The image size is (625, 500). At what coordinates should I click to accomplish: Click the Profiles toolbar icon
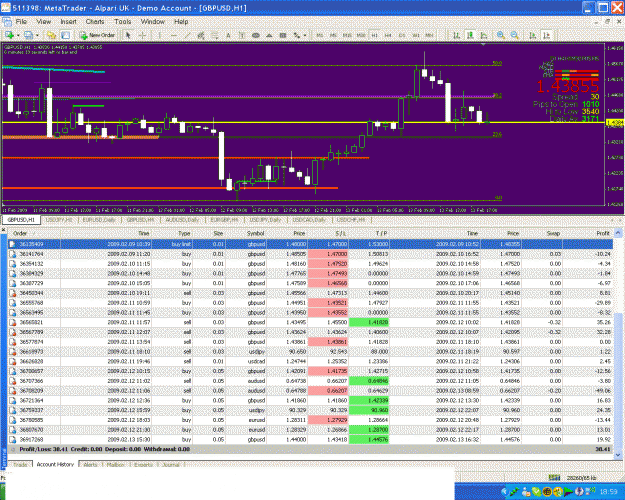[28, 35]
